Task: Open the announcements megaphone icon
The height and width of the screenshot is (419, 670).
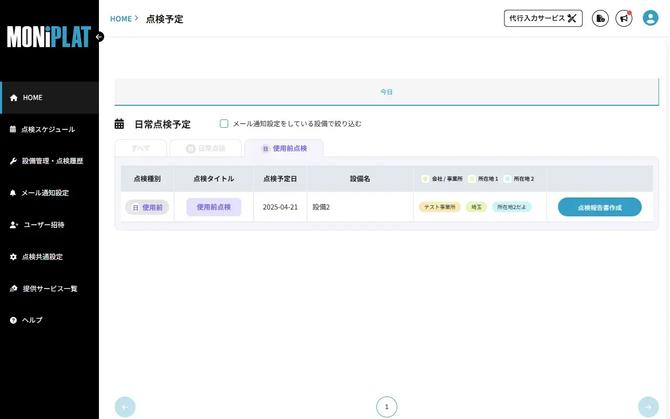Action: pyautogui.click(x=624, y=18)
